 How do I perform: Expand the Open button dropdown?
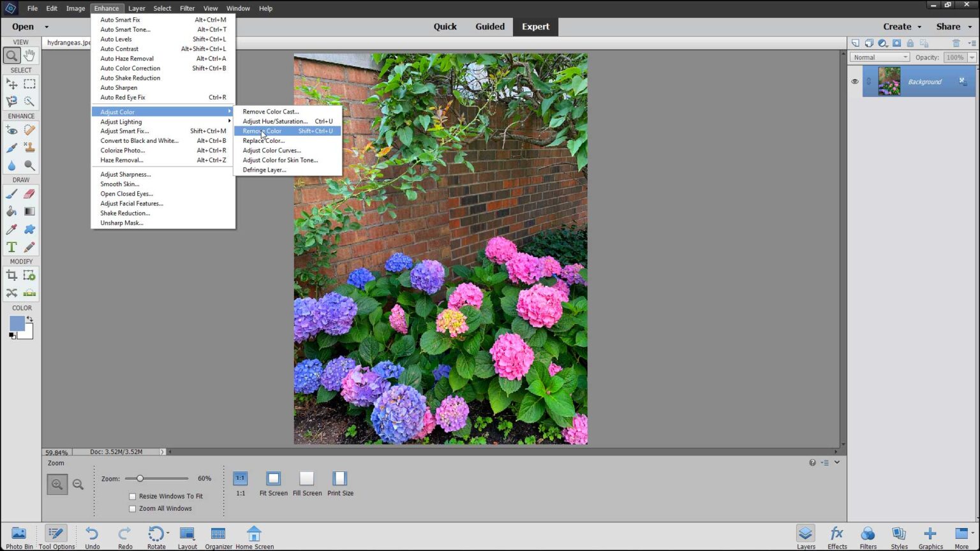coord(45,27)
